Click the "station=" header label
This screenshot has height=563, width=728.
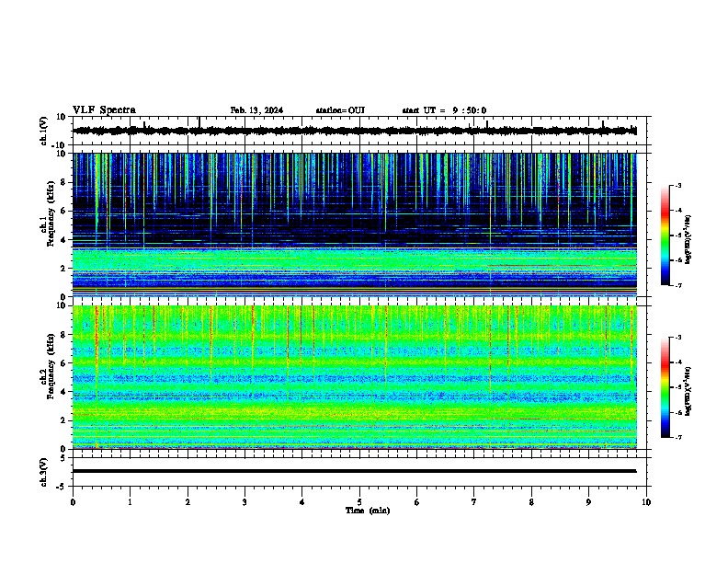tap(332, 110)
